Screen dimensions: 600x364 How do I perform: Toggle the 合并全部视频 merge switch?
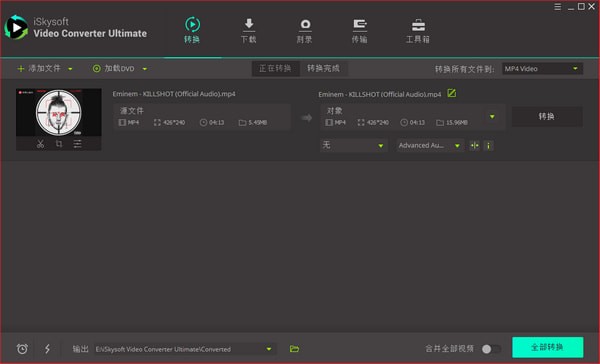click(x=491, y=349)
